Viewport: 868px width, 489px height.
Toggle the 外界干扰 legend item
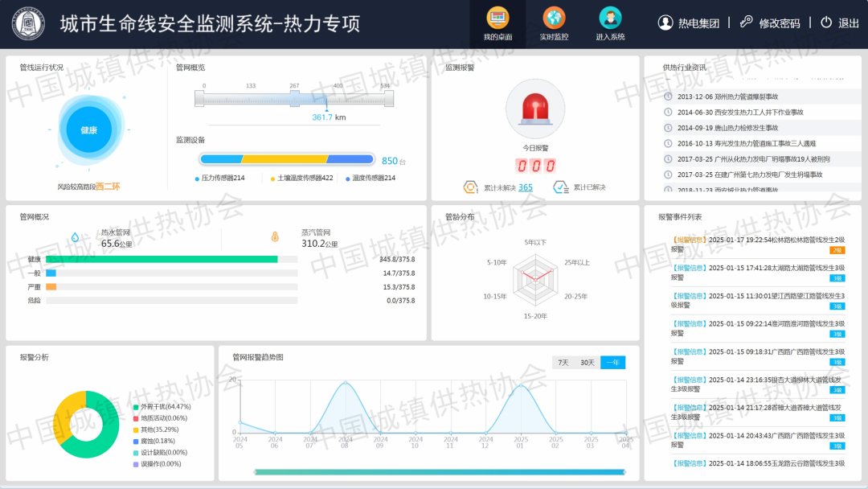tap(165, 407)
